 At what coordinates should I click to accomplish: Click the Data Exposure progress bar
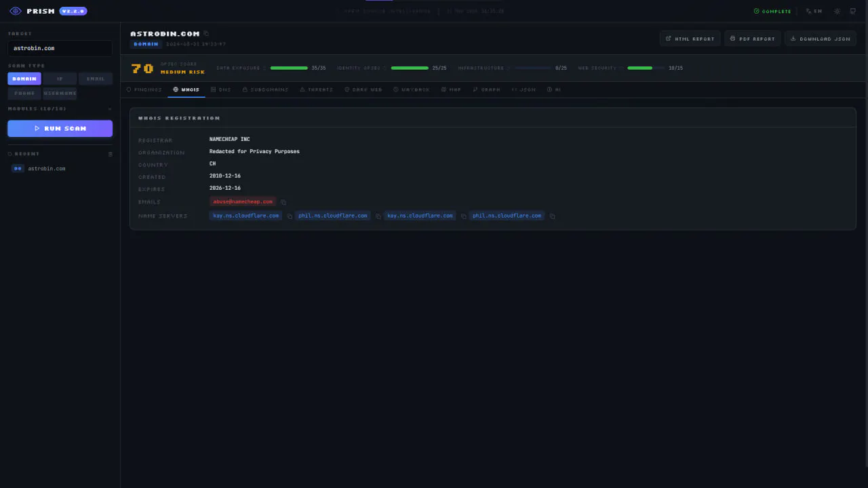point(289,68)
